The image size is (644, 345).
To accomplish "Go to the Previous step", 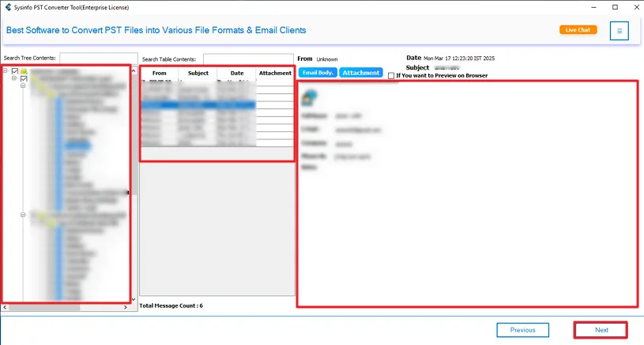I will (x=522, y=330).
